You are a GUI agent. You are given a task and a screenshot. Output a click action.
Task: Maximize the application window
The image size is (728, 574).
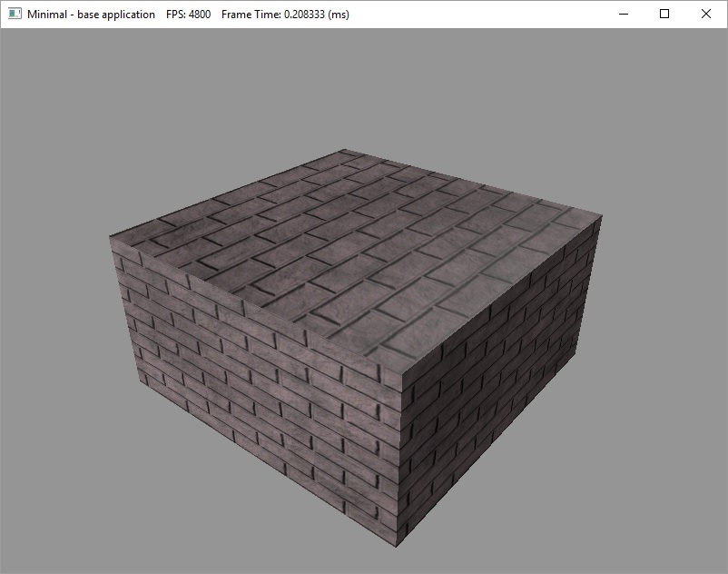pyautogui.click(x=664, y=15)
